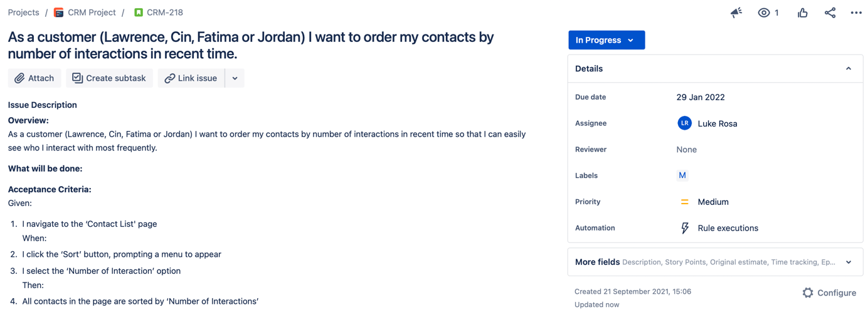Screen dimensions: 868x327
Task: Click the CRM Project icon in breadcrumbs
Action: 59,13
